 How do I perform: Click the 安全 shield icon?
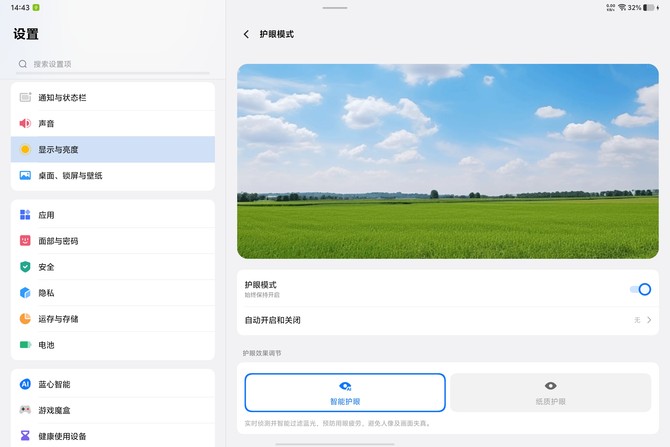(x=25, y=267)
